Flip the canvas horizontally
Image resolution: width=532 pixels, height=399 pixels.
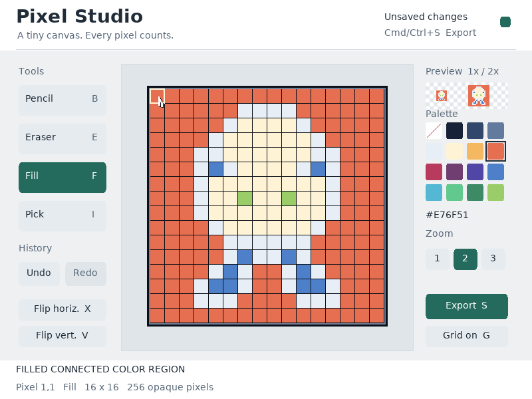(x=63, y=309)
